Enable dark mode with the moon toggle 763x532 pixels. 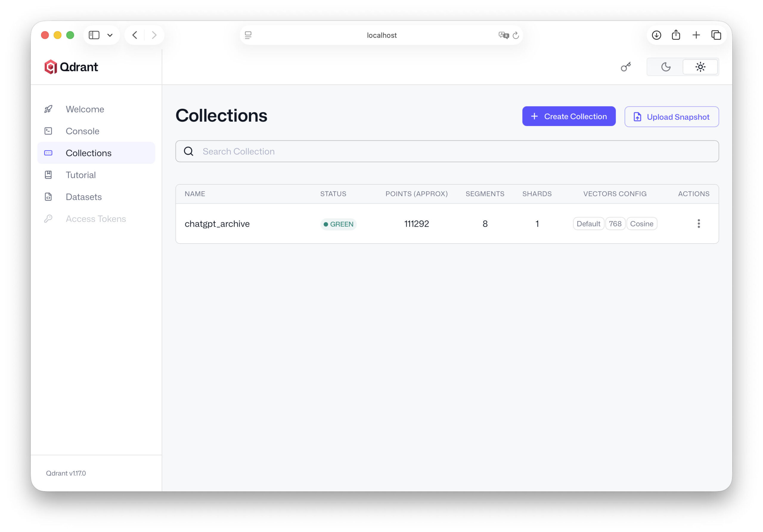pos(666,67)
